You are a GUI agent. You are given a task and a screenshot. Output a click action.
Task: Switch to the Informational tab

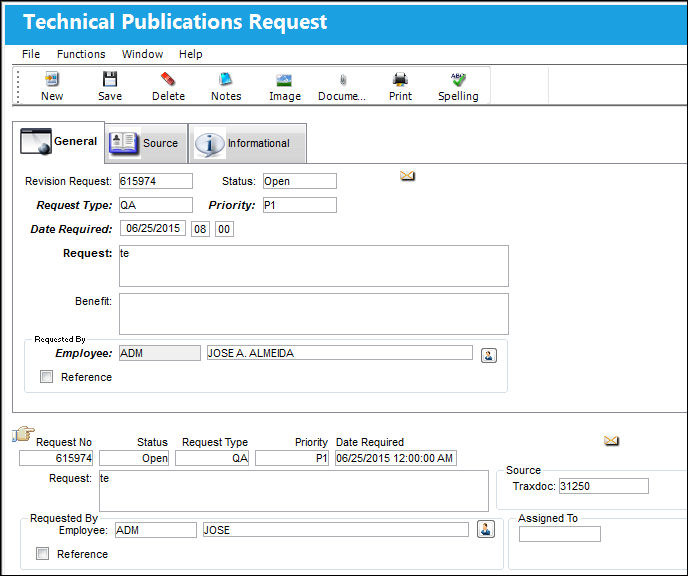[247, 143]
